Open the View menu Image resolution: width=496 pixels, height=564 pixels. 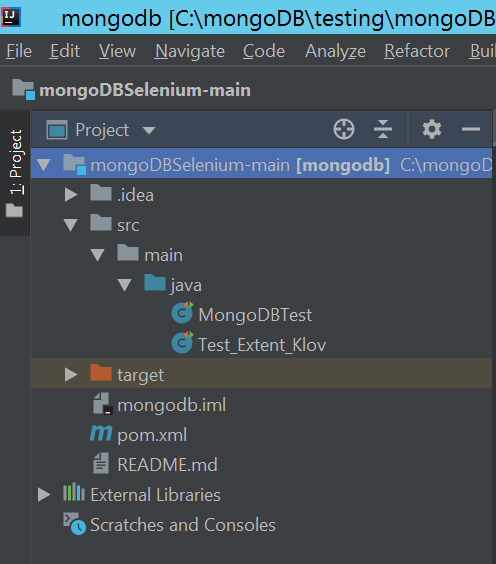pos(117,51)
